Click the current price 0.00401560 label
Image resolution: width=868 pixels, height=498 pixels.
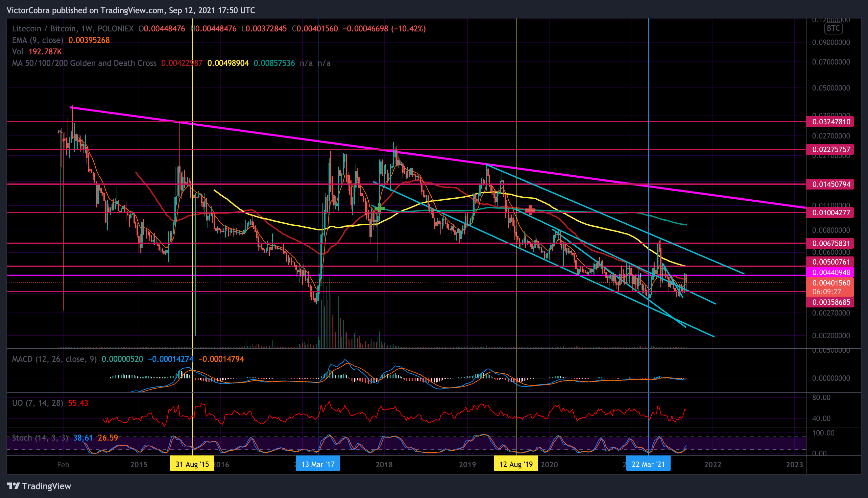(830, 283)
